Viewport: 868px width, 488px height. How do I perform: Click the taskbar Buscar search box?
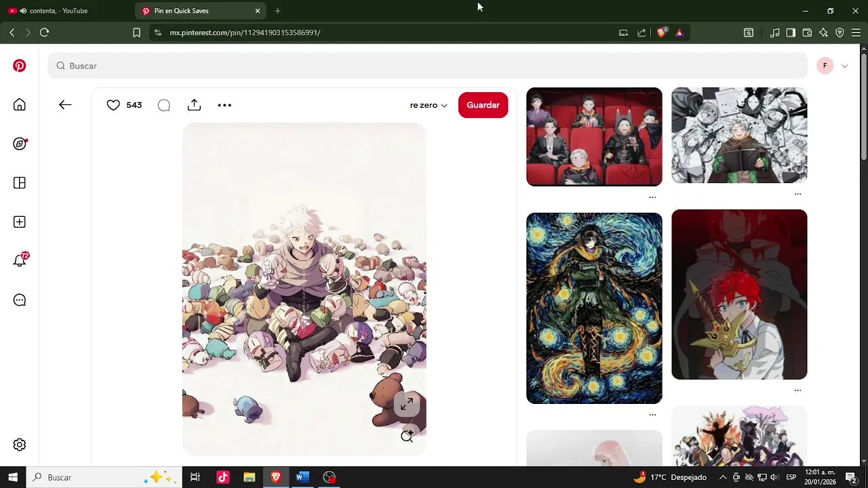click(104, 477)
